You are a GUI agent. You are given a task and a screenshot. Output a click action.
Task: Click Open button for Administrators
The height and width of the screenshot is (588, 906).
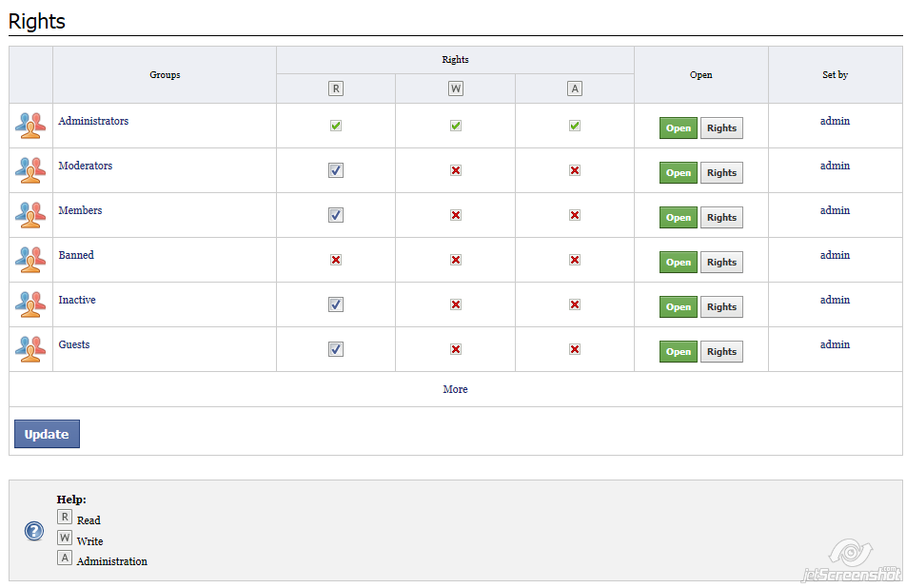tap(678, 128)
